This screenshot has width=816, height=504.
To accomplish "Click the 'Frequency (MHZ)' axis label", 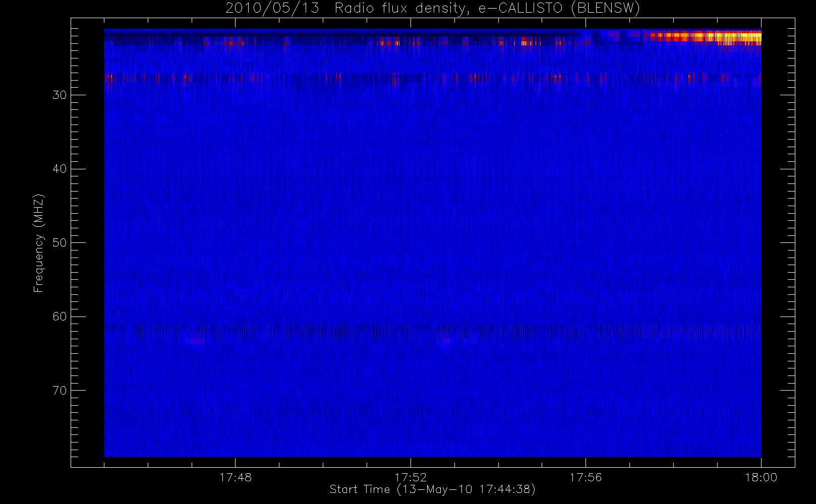I will pyautogui.click(x=38, y=243).
